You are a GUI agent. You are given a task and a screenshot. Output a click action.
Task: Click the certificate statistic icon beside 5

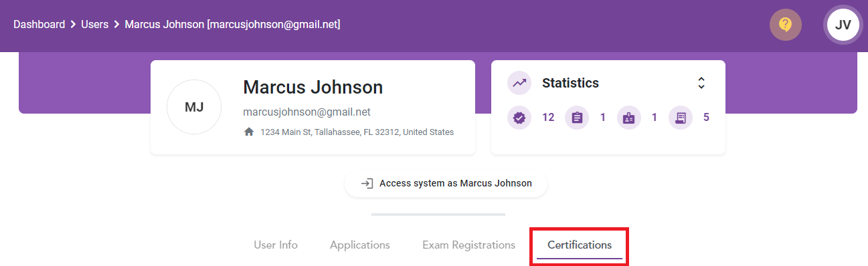click(x=681, y=118)
